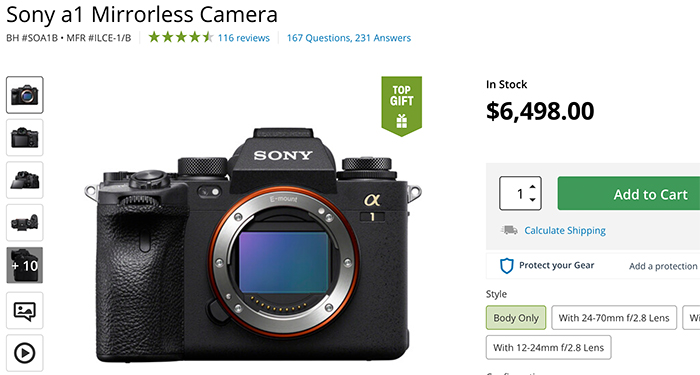
Task: Click the Top Gift badge
Action: tap(401, 106)
